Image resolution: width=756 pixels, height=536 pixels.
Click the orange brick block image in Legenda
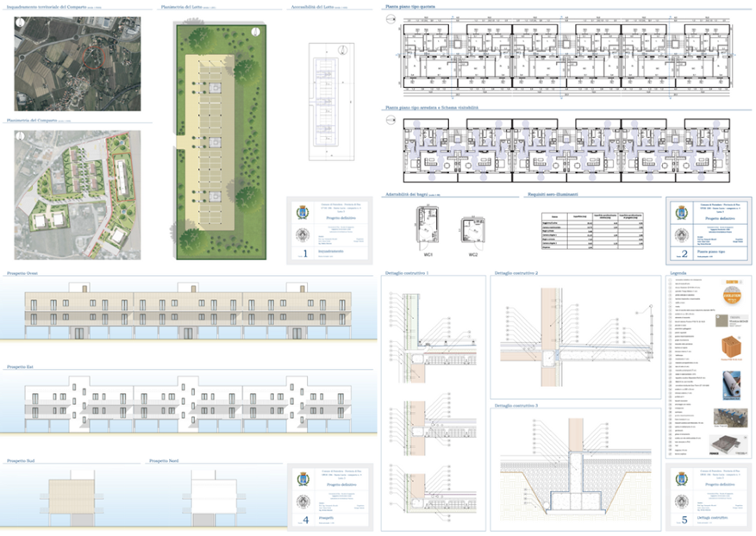(x=733, y=346)
